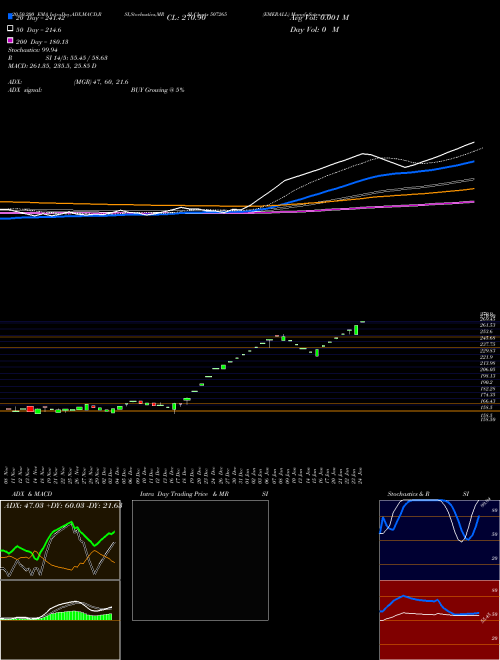
Task: Open the blue Stochastics oscillator panel
Action: [439, 540]
